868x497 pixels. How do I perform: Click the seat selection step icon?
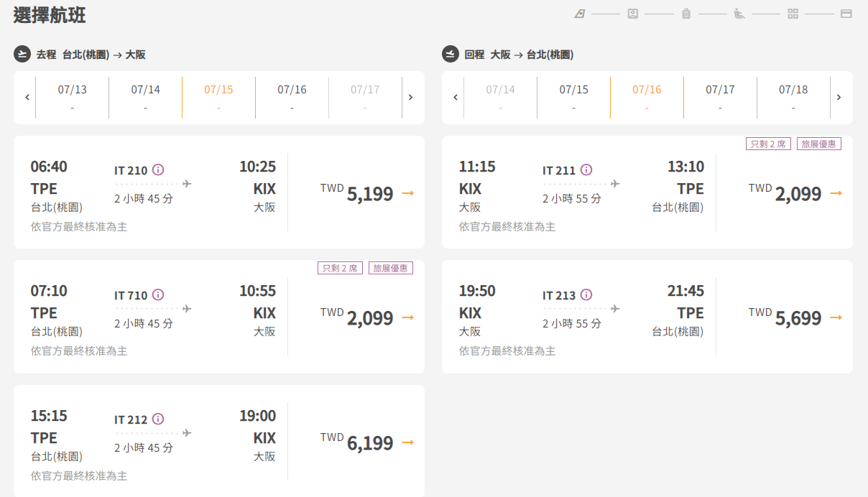coord(739,14)
